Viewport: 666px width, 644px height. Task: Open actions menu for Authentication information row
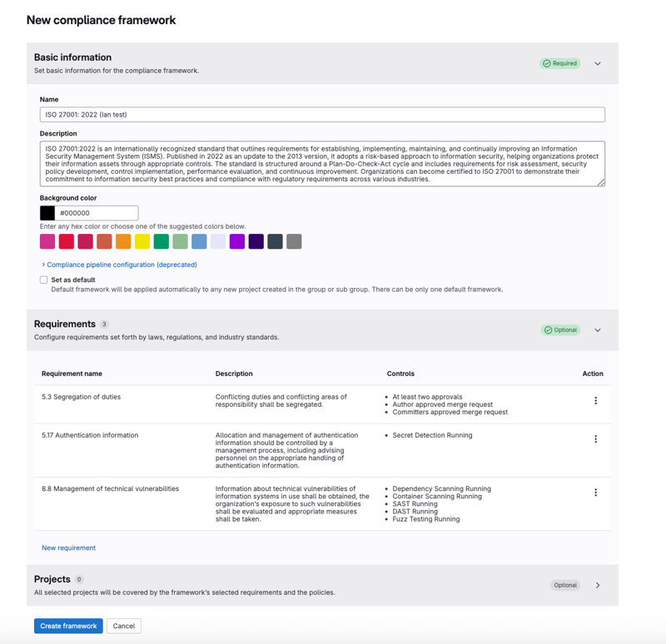pos(595,438)
